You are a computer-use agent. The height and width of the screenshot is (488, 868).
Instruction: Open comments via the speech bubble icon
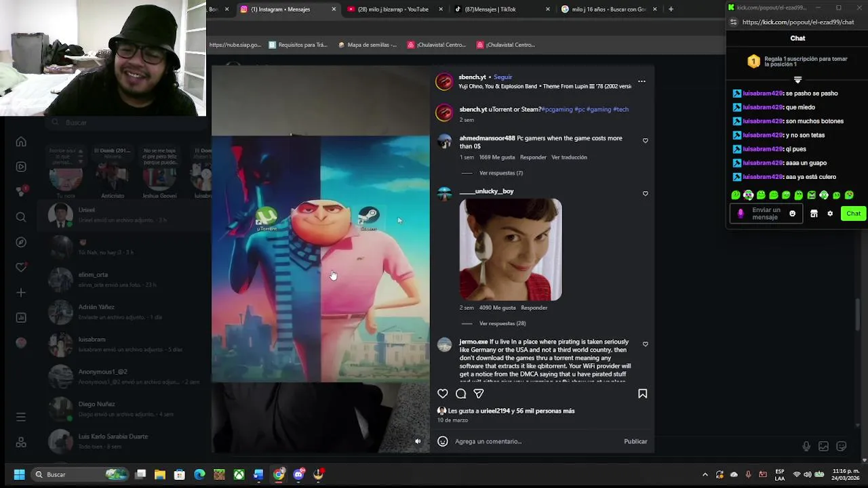click(460, 394)
